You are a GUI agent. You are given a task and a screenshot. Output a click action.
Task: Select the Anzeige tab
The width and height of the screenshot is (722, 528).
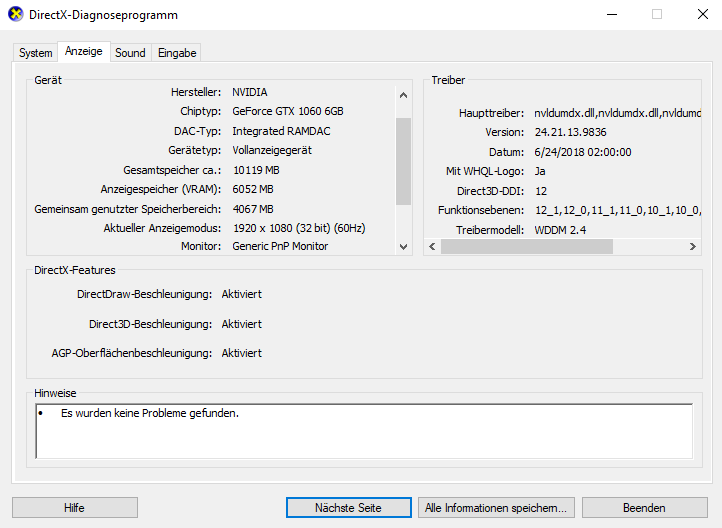84,51
